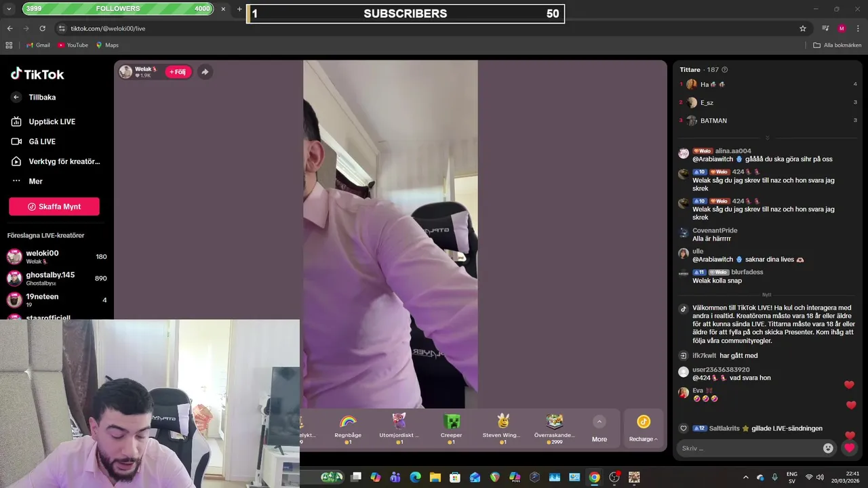Click username blurfadess in chat

[x=747, y=272]
